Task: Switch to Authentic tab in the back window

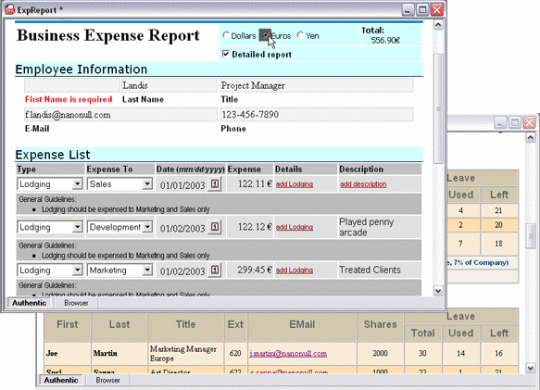Action: click(61, 380)
